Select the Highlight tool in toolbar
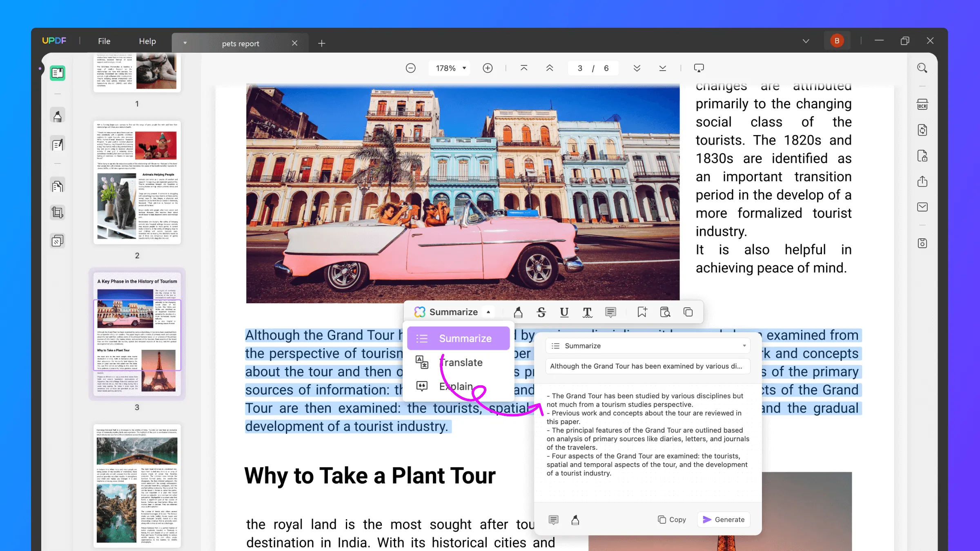The height and width of the screenshot is (551, 980). point(518,311)
